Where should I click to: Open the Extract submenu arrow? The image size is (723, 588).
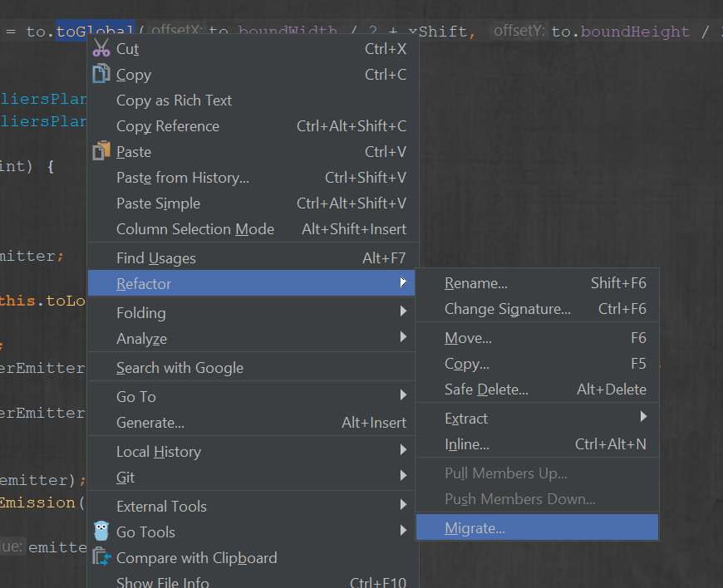click(642, 418)
